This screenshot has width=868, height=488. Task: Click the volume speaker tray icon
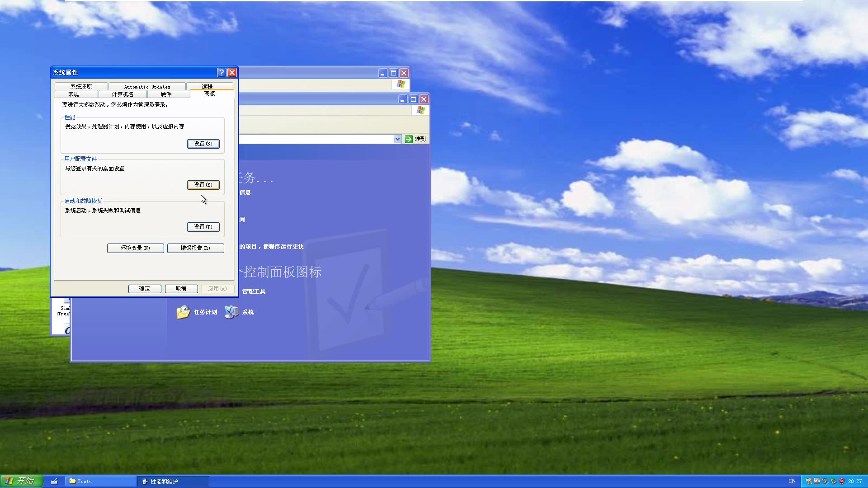[x=825, y=481]
